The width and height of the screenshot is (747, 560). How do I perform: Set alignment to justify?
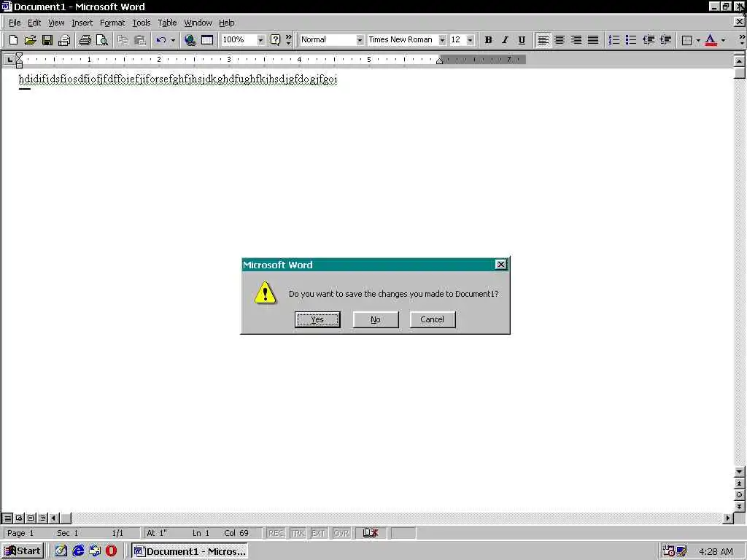593,40
